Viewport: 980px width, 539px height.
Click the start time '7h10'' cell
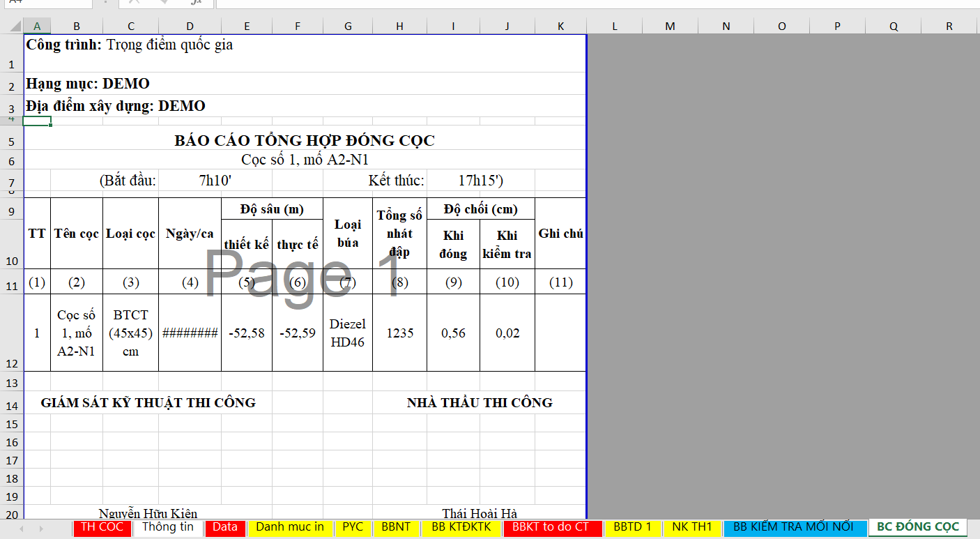(215, 181)
